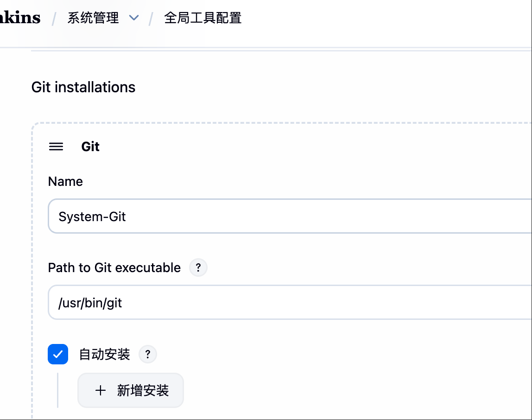Uncheck the 自动安装 checkbox
Image resolution: width=532 pixels, height=420 pixels.
[58, 355]
